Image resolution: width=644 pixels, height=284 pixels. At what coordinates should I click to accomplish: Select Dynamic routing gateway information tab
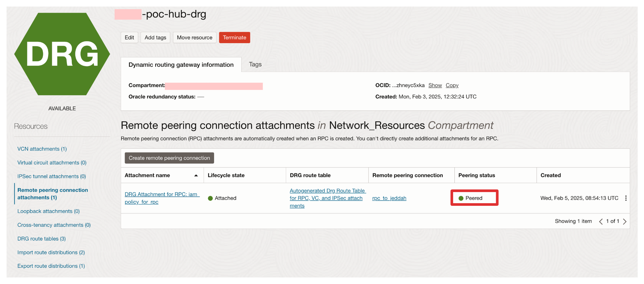[181, 65]
